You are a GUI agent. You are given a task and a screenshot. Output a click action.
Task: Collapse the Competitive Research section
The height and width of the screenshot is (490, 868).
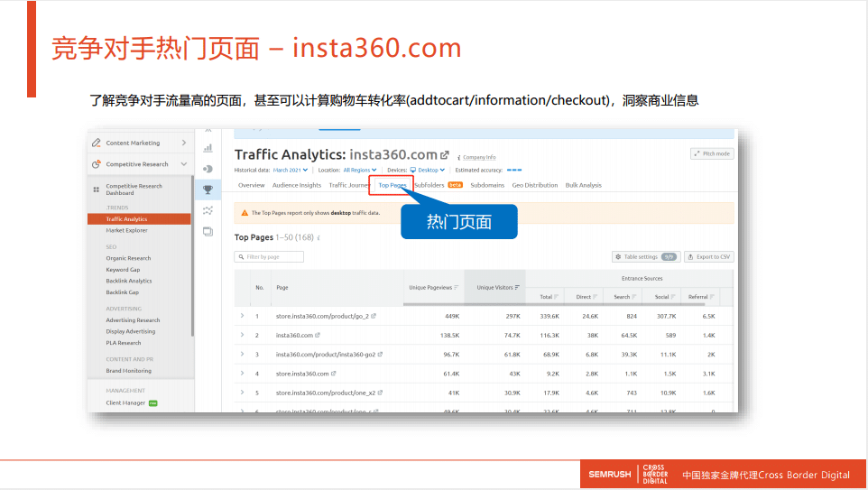pos(184,164)
